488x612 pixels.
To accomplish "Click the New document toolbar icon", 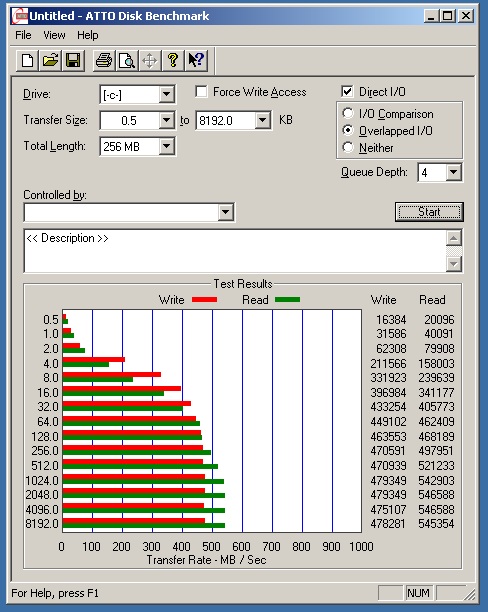I will [x=27, y=60].
